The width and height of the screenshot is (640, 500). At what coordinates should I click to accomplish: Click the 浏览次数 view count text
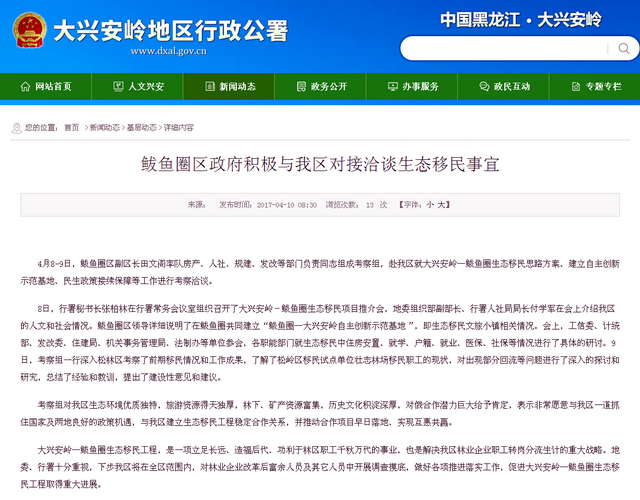(x=356, y=205)
